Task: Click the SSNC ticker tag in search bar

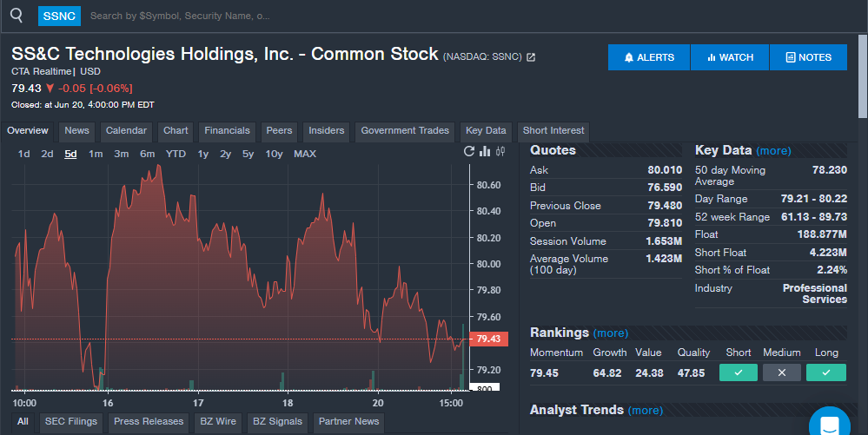Action: 59,16
